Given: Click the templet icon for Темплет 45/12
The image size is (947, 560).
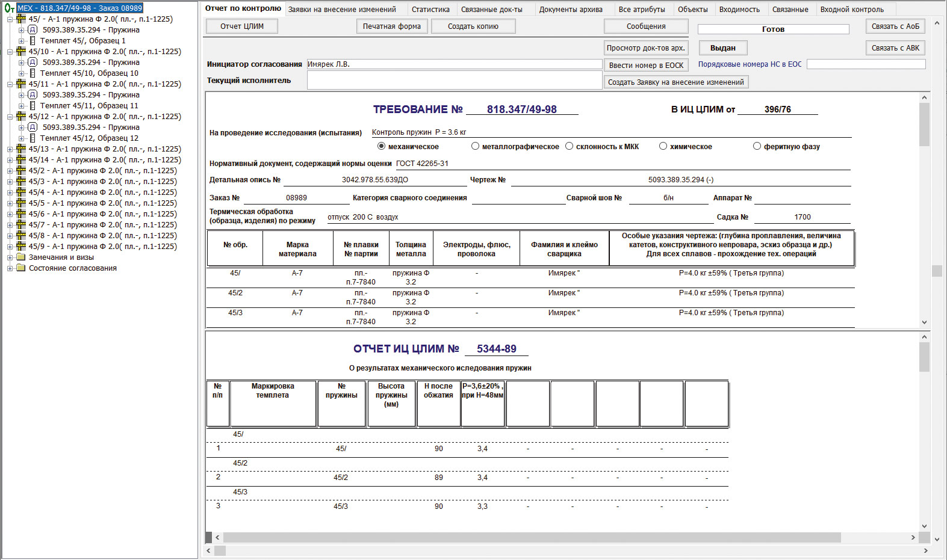Looking at the screenshot, I should 33,138.
